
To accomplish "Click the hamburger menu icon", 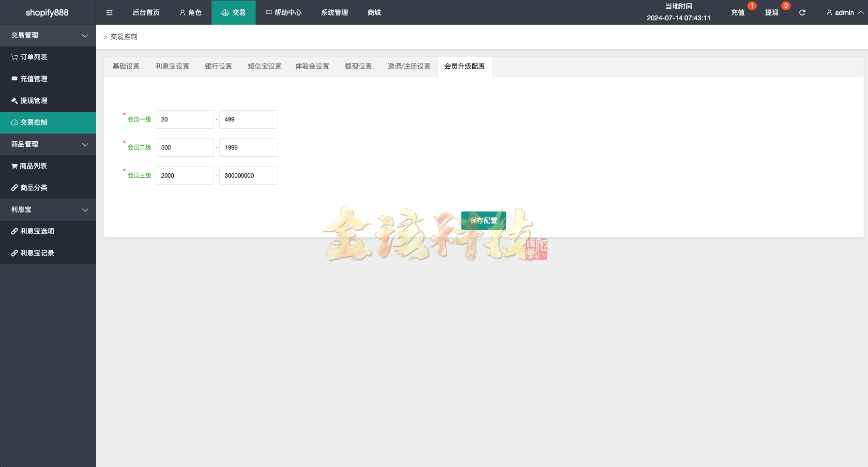I will tap(109, 12).
